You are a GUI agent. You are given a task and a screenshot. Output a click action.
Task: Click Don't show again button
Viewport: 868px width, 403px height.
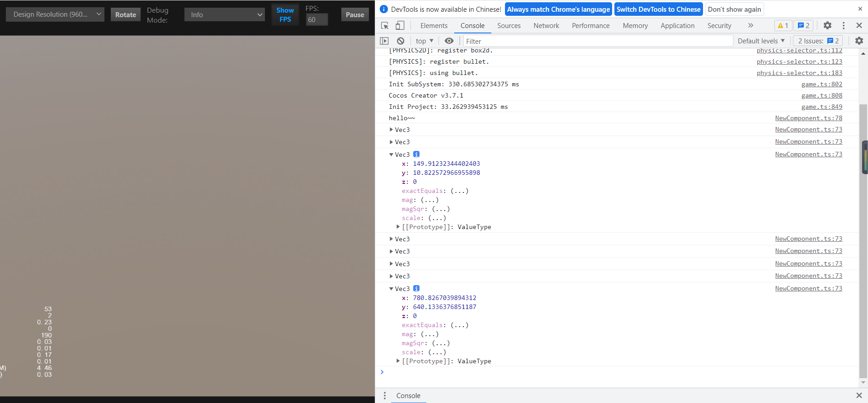click(734, 9)
